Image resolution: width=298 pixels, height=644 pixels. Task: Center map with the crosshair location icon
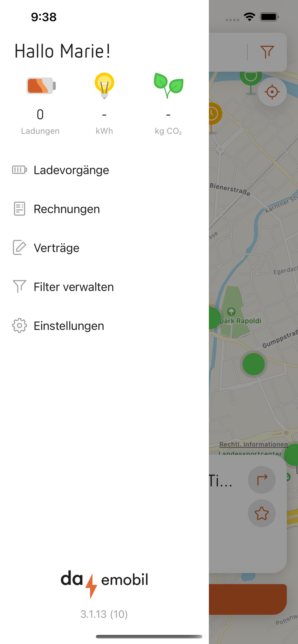tap(272, 92)
